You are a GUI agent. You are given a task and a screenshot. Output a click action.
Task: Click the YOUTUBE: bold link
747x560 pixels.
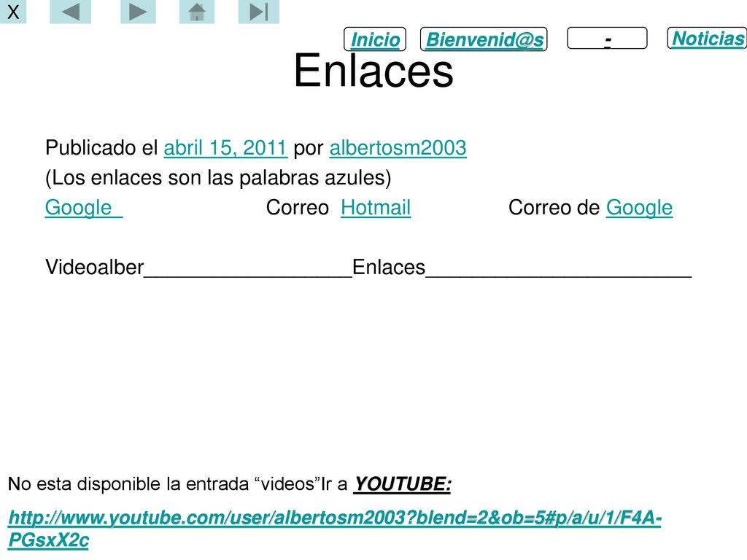402,484
